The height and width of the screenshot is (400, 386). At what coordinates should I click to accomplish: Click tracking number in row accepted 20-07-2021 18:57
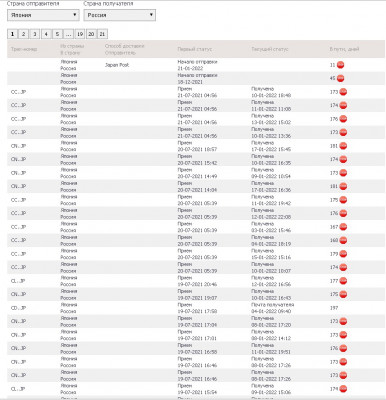(x=18, y=146)
